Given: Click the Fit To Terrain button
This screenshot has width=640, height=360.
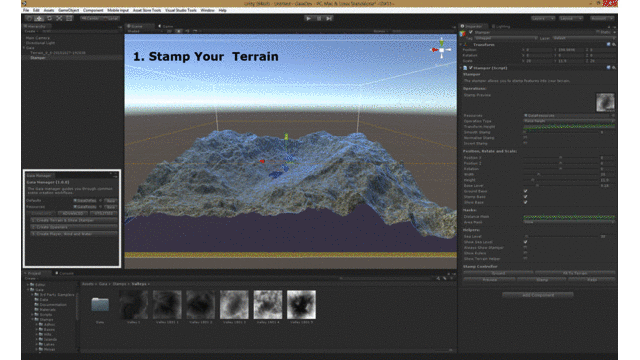Looking at the screenshot, I should 575,273.
